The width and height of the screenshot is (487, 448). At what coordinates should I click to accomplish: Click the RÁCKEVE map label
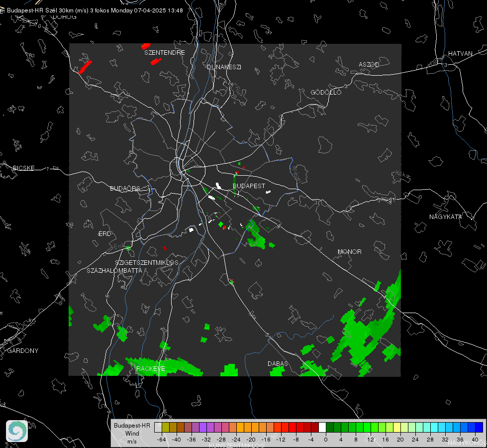pos(151,369)
